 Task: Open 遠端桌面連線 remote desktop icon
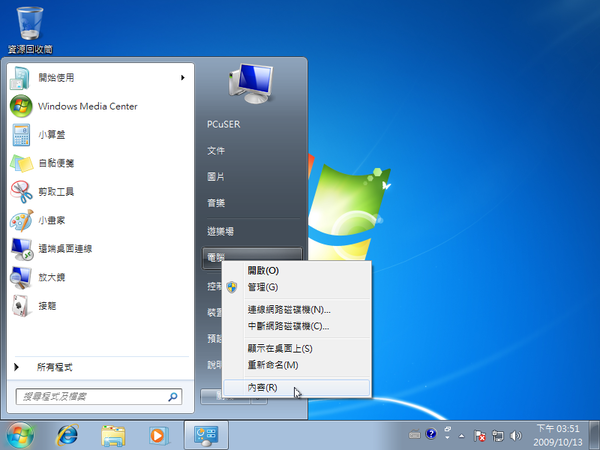click(21, 249)
